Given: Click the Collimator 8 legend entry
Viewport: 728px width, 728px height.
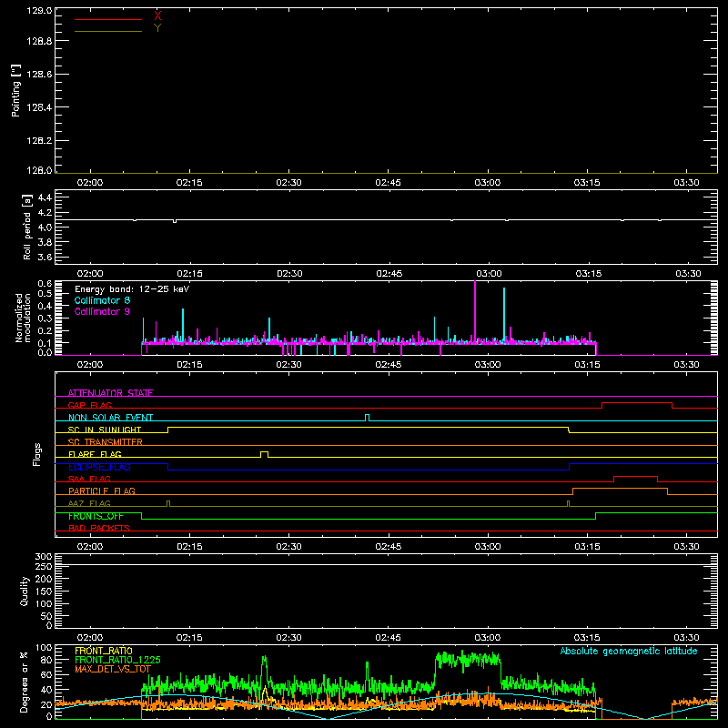Looking at the screenshot, I should coord(102,300).
